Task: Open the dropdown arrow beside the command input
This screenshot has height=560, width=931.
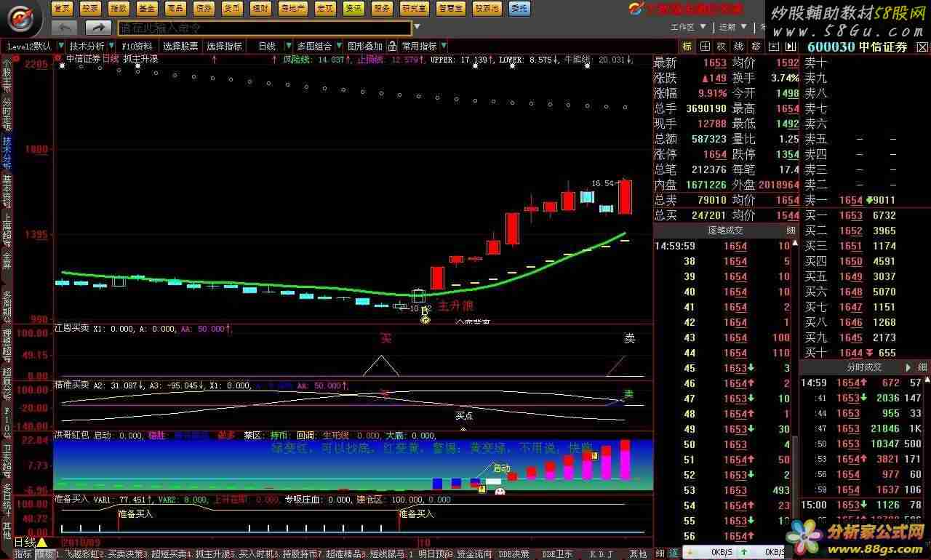Action: click(417, 28)
